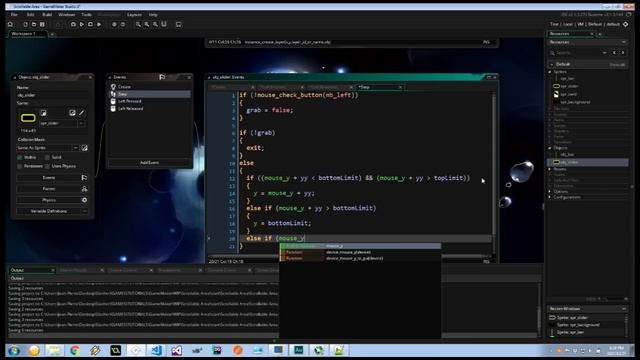Click the Edit Collision Mask icon
The height and width of the screenshot is (360, 640).
click(x=84, y=148)
